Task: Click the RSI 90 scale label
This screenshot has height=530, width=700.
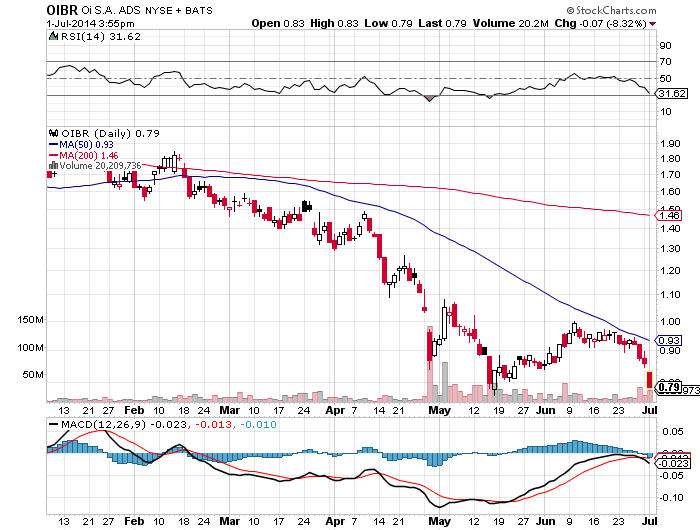Action: coord(666,46)
